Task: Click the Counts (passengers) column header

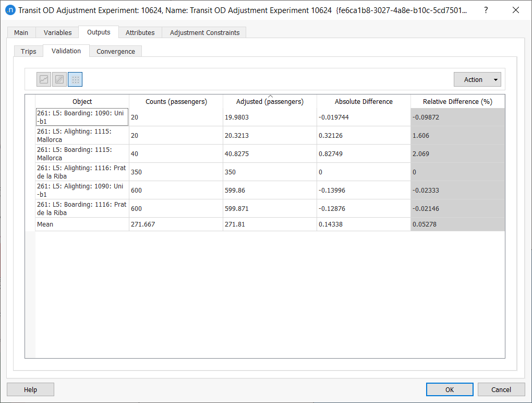Action: tap(176, 101)
